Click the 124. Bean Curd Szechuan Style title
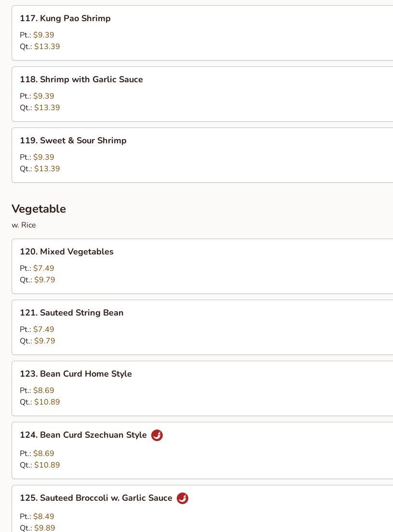The width and height of the screenshot is (393, 532). click(83, 435)
